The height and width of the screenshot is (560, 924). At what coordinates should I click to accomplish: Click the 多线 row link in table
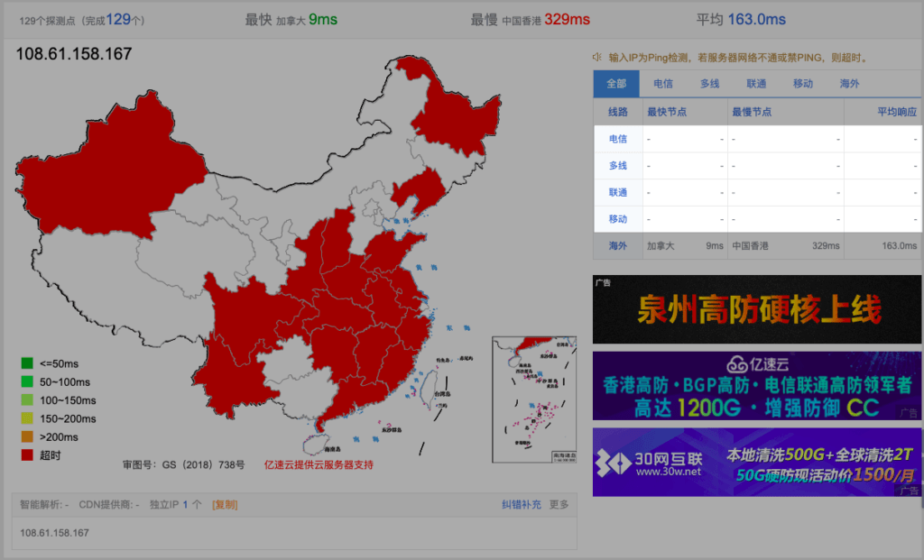coord(618,166)
